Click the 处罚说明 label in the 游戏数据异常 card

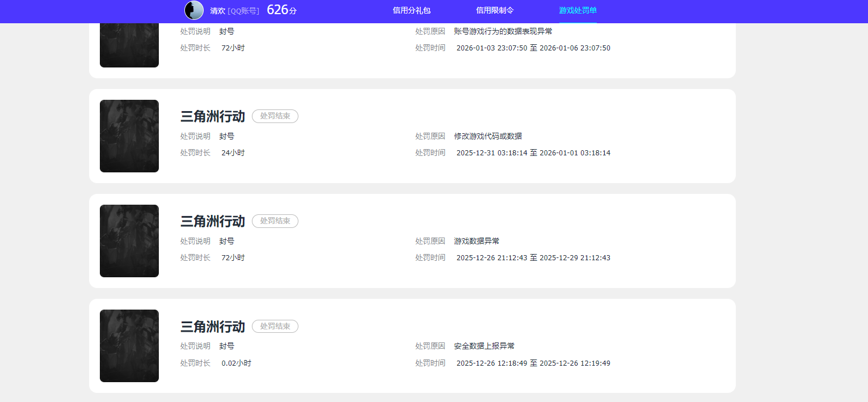195,241
